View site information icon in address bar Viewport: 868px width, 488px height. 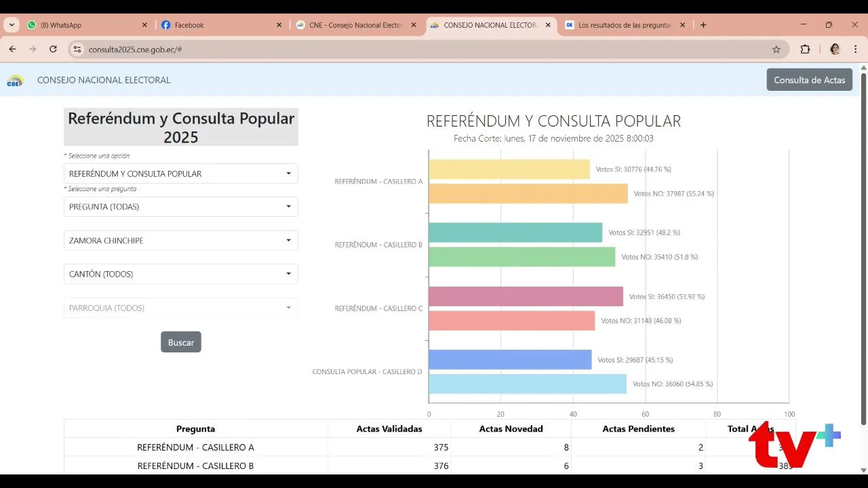[x=77, y=49]
